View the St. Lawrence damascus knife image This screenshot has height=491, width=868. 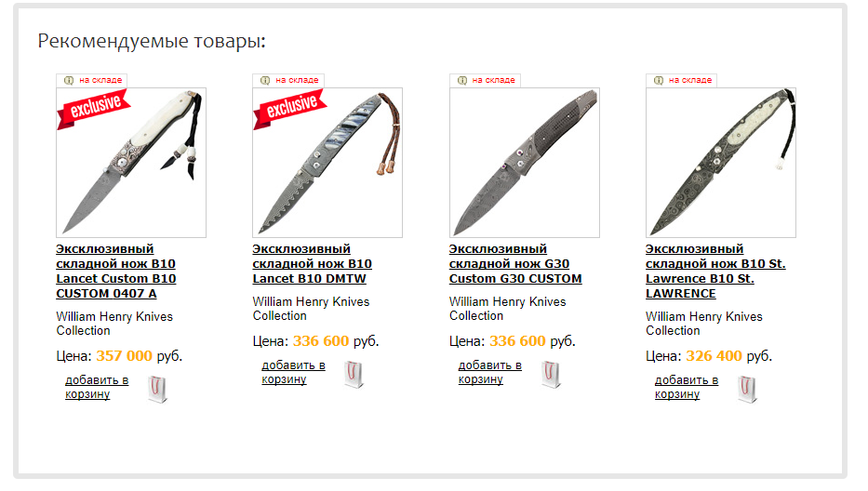tap(721, 163)
